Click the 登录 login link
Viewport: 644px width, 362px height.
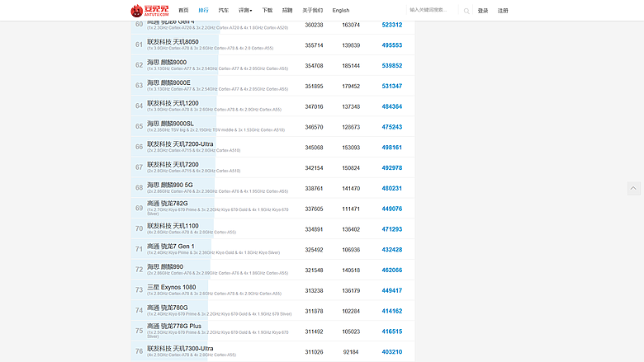coord(483,11)
